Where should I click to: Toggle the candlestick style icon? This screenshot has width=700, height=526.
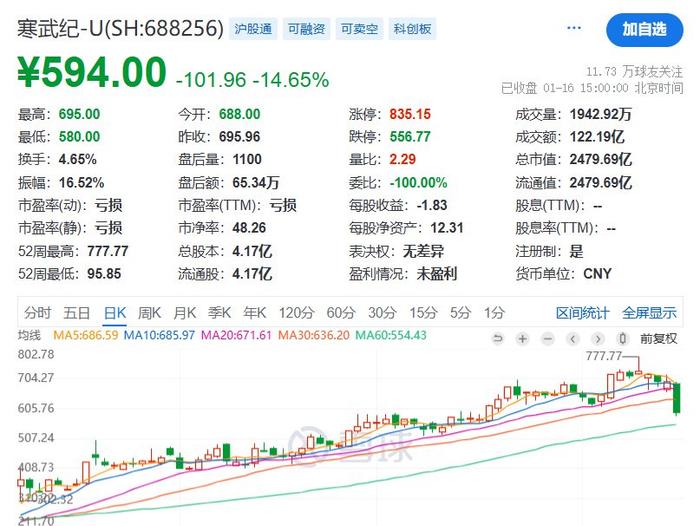tap(623, 339)
